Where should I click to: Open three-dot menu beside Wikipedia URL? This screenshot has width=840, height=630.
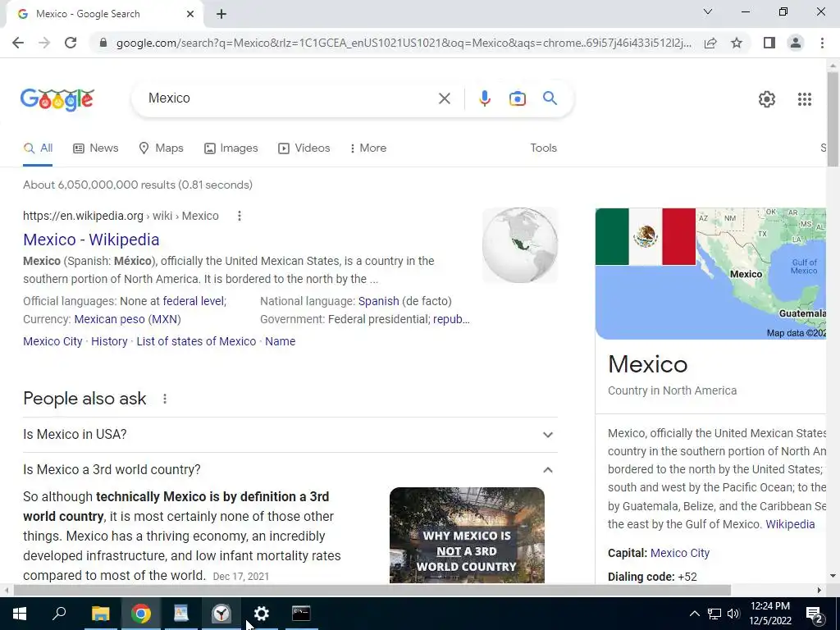tap(240, 216)
